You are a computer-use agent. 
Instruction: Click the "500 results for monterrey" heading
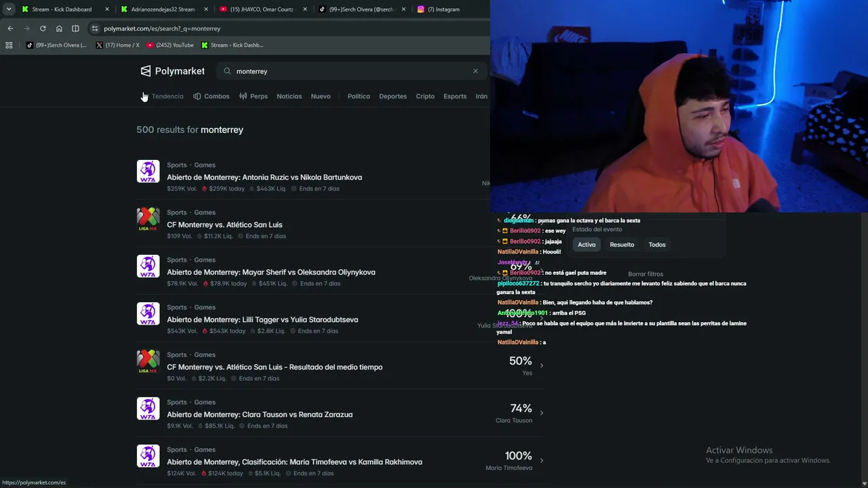190,129
